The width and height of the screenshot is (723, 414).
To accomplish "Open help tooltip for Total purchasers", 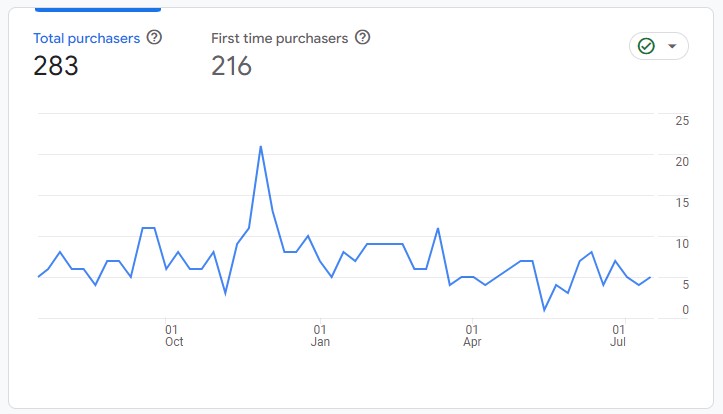I will coord(154,37).
